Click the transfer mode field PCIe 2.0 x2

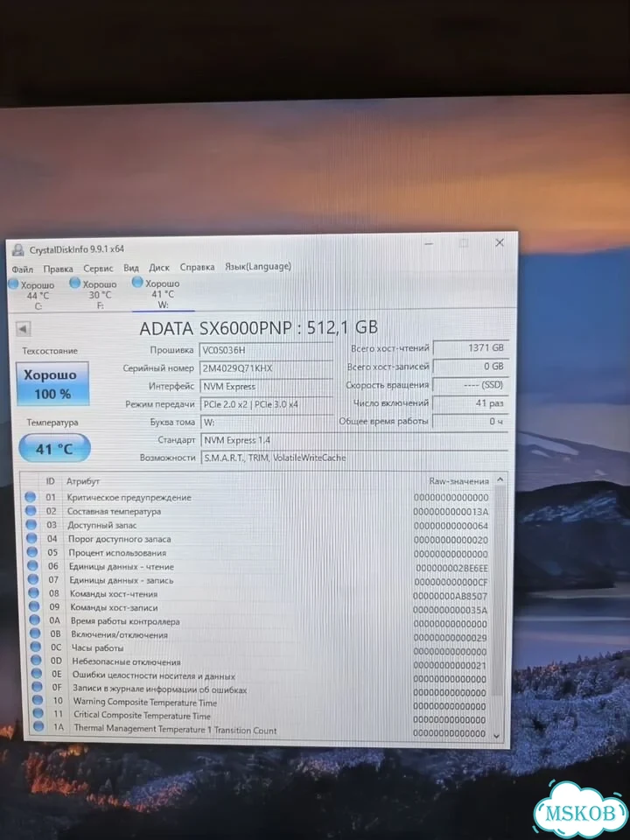pos(266,404)
